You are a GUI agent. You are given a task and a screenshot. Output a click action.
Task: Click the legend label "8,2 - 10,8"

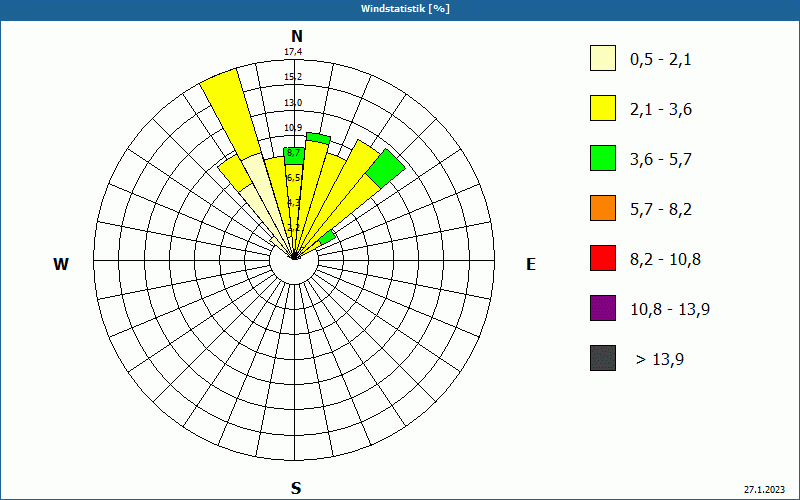tap(665, 260)
